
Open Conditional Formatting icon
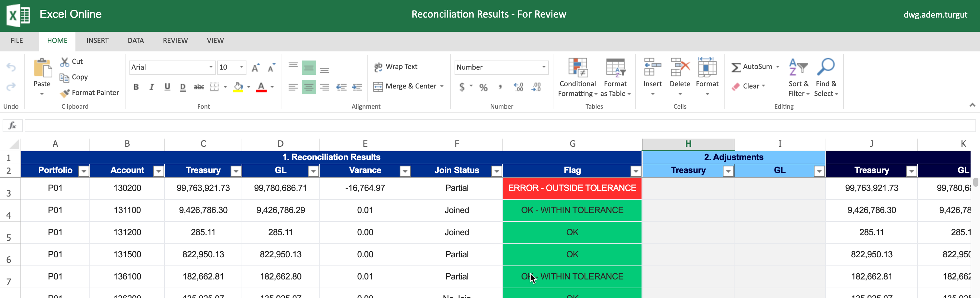point(577,68)
